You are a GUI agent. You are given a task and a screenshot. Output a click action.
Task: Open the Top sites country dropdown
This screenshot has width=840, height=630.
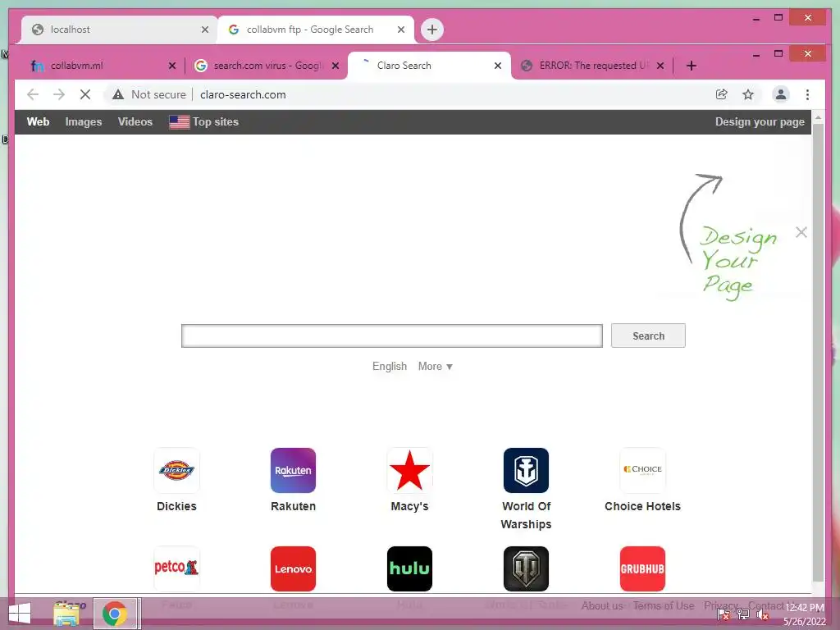203,122
